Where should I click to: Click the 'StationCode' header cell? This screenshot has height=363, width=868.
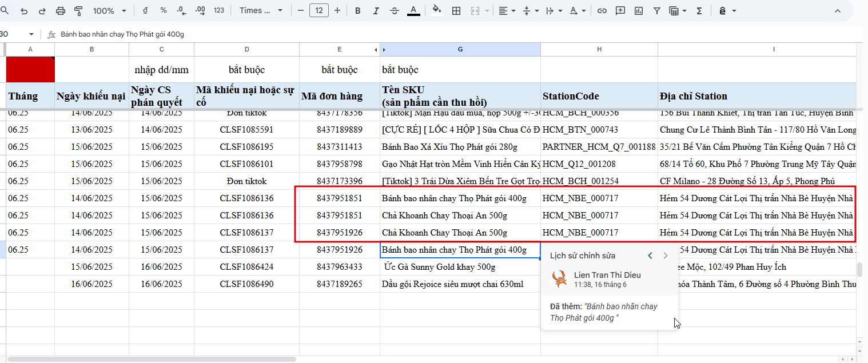pos(599,96)
